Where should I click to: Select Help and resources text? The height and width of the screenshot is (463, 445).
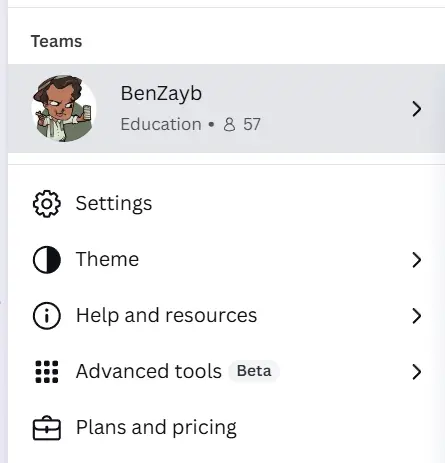[x=166, y=315]
